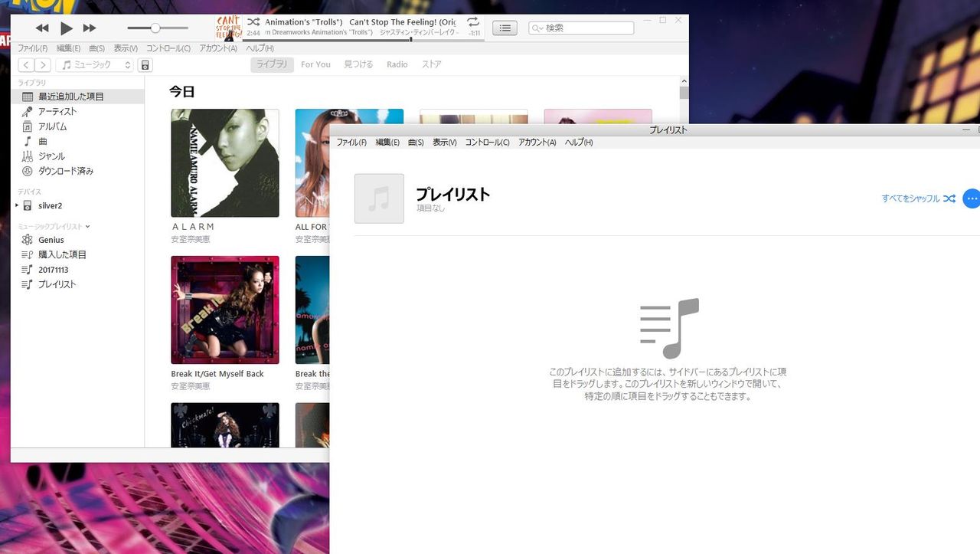Open アカウント(A) menu in プレイリスト window
This screenshot has width=980, height=554.
point(537,143)
